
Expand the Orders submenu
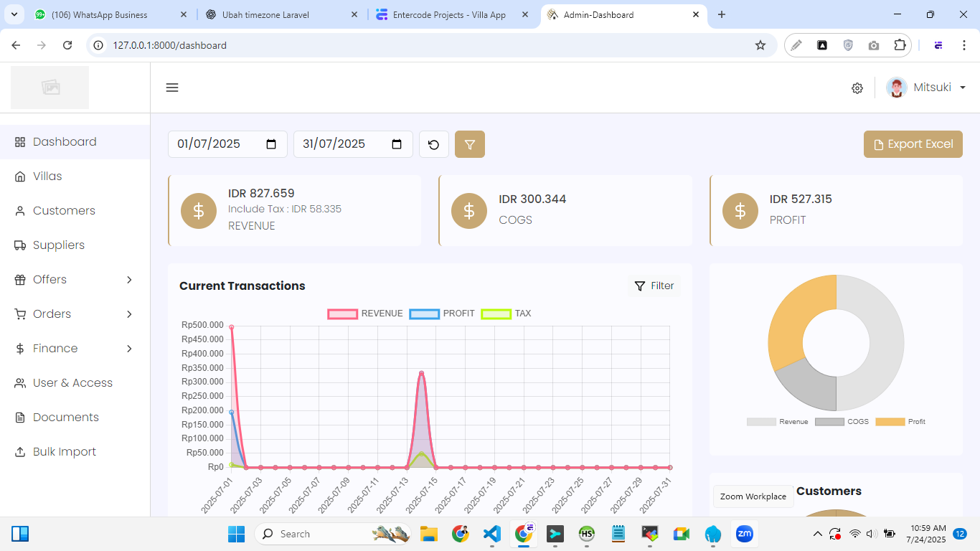(x=75, y=314)
